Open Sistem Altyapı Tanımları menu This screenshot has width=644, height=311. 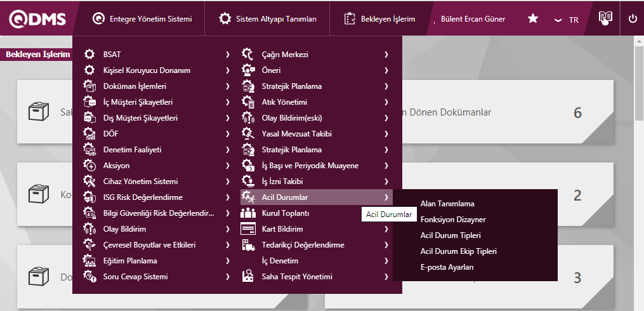[268, 19]
